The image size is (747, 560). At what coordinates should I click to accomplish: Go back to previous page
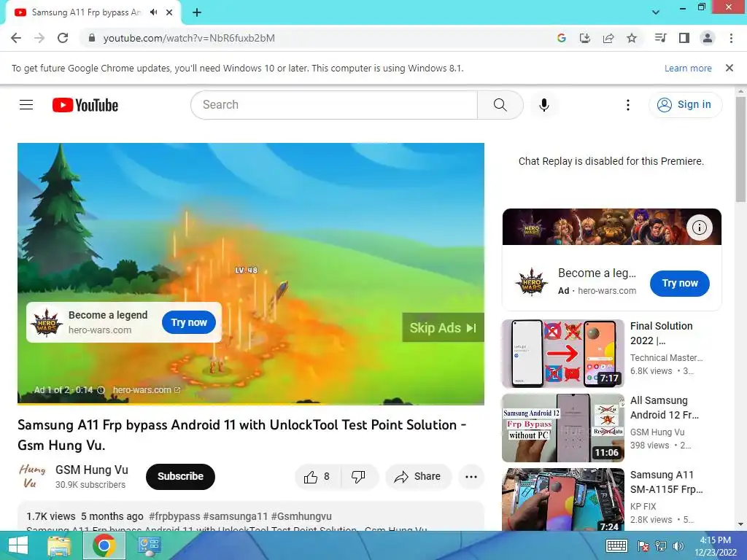16,38
